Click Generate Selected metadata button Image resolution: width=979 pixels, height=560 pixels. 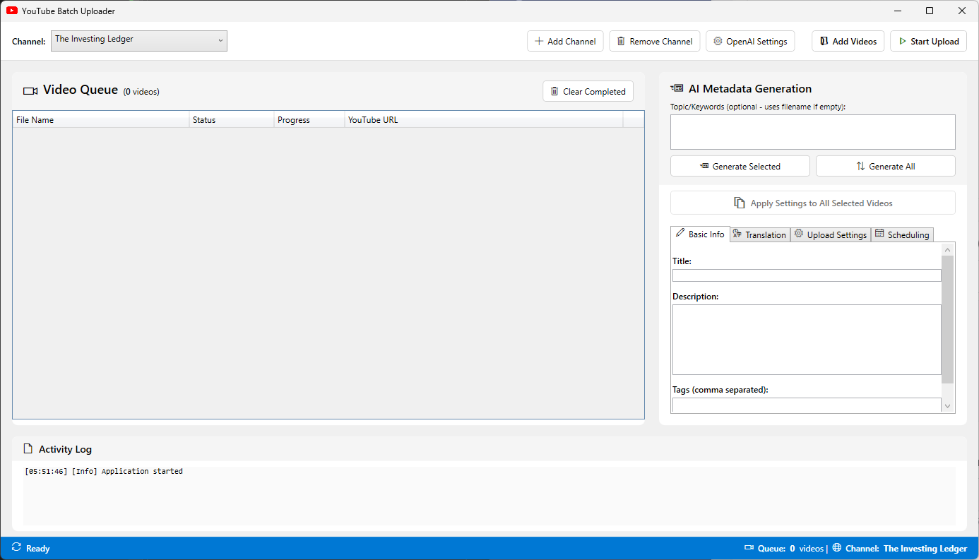(740, 166)
